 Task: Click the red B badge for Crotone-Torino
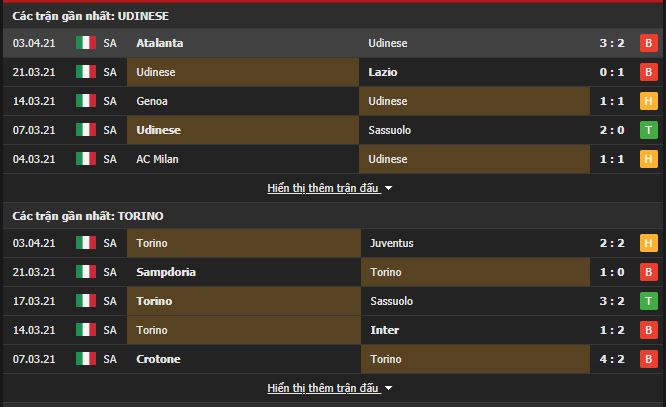click(x=649, y=359)
